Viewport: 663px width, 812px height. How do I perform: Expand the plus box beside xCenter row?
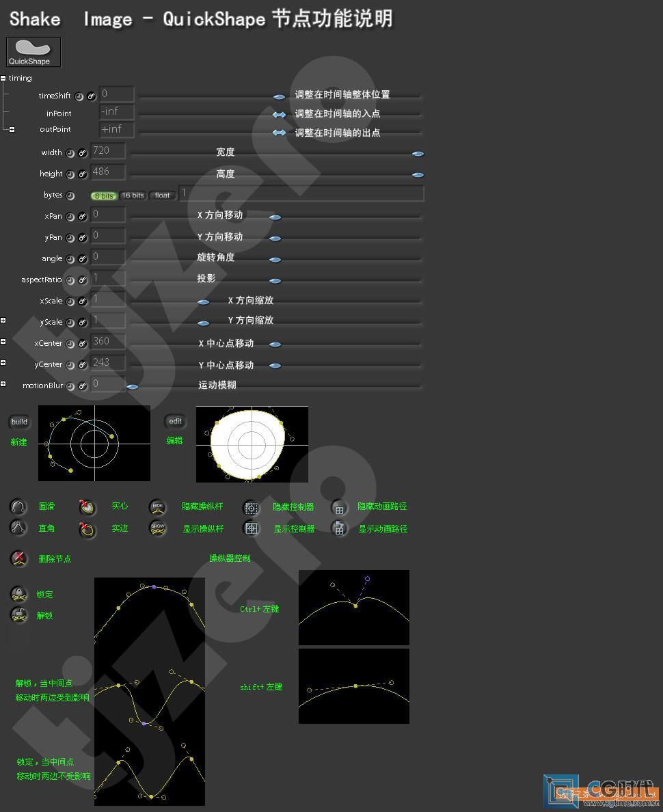(x=3, y=341)
